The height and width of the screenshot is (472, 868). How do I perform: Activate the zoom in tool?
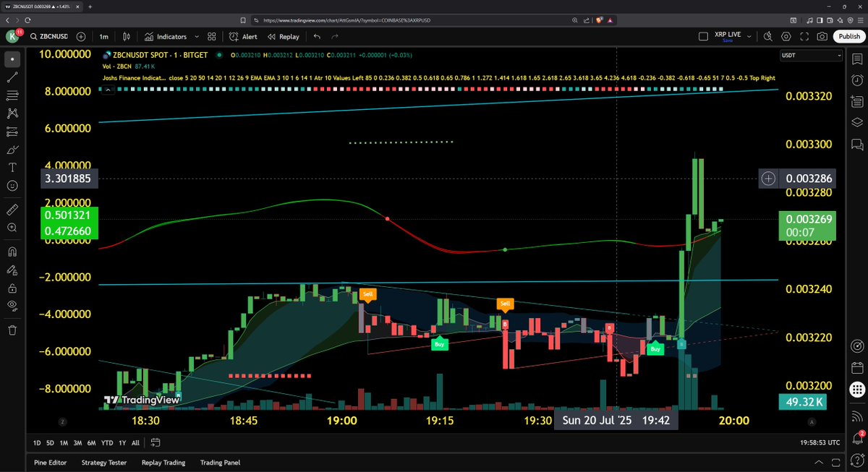click(x=12, y=228)
